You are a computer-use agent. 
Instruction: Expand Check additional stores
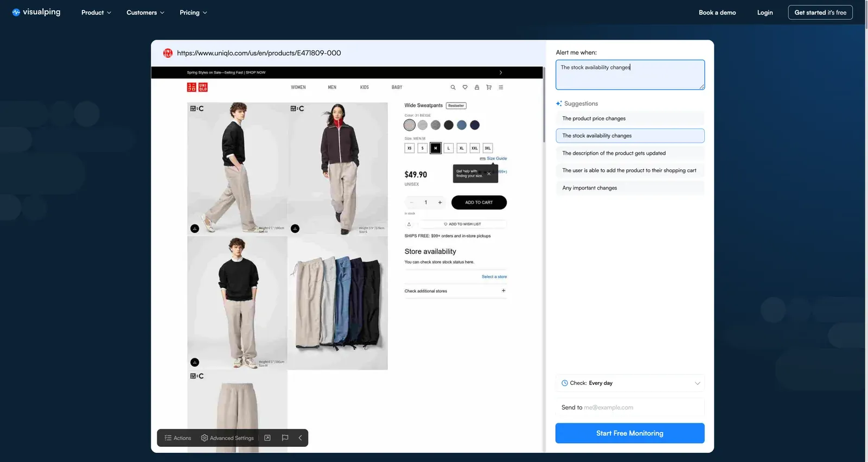point(456,291)
